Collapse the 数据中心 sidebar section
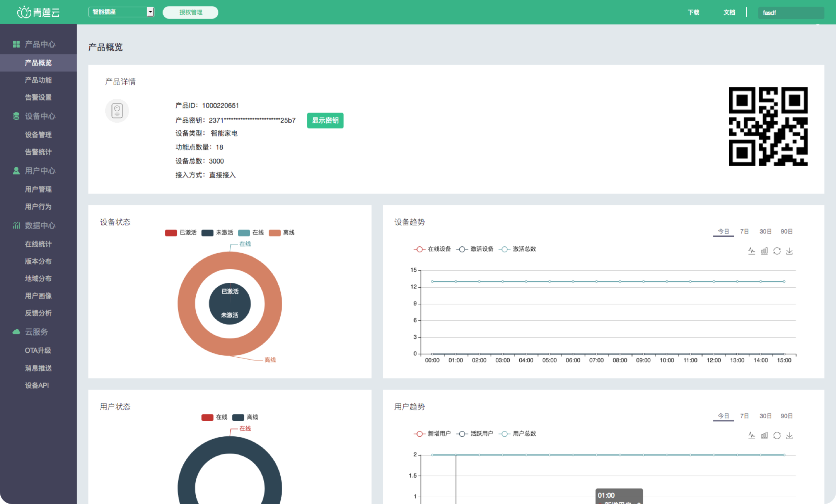This screenshot has width=836, height=504. tap(40, 225)
